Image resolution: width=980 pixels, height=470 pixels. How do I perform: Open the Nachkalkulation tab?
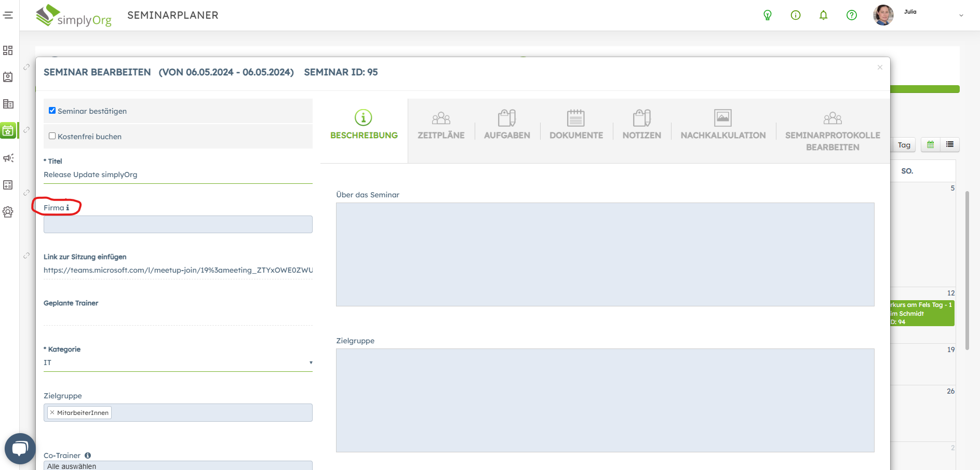pyautogui.click(x=723, y=126)
